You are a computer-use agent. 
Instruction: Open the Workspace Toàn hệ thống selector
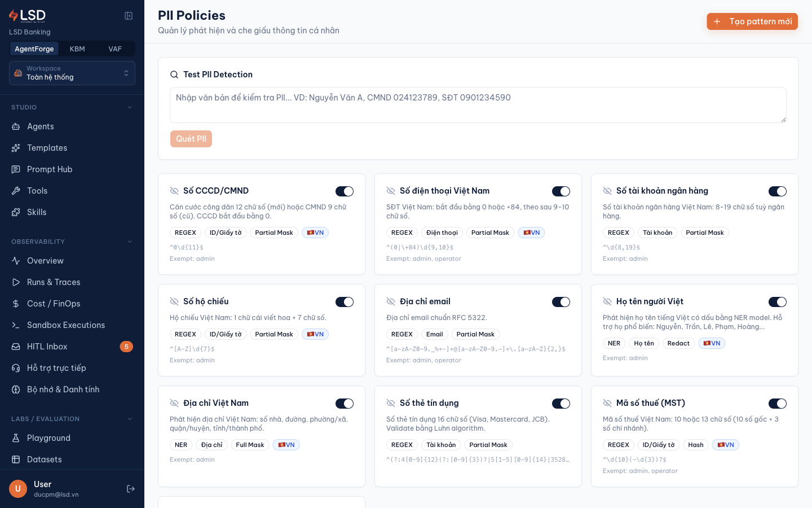72,73
